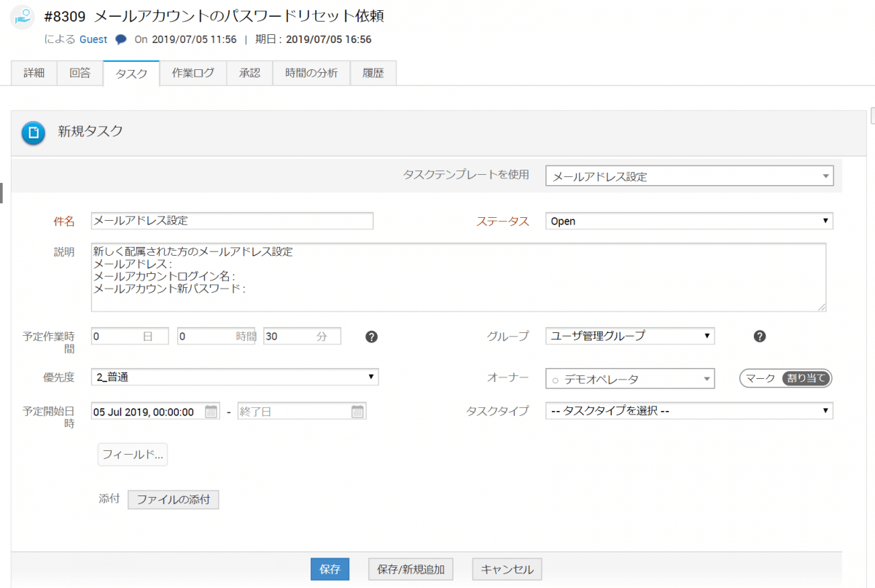Click the conversation bubble icon next to Guest
Screen dimensions: 875x588
tap(121, 39)
